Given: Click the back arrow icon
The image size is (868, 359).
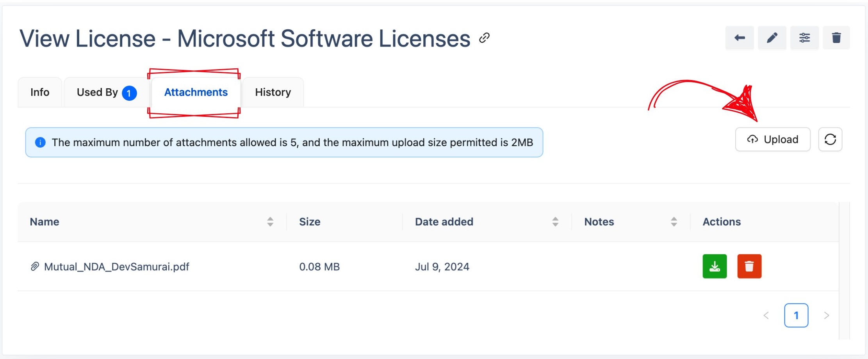Looking at the screenshot, I should click(739, 38).
